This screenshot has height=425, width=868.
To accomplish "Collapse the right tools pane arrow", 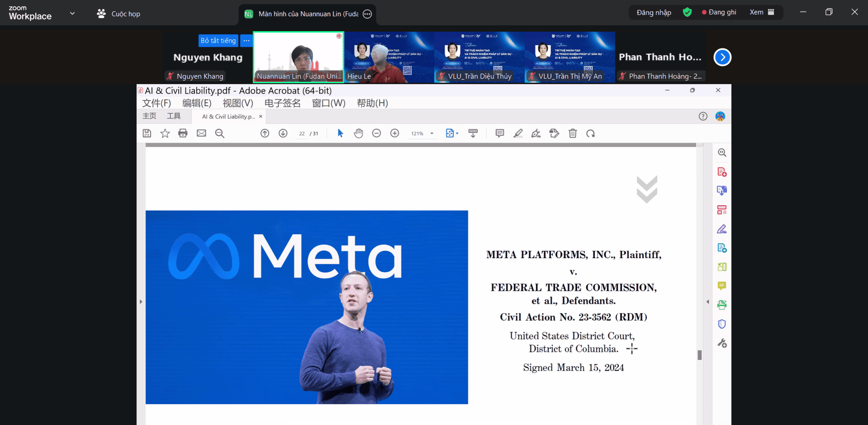I will coord(708,302).
